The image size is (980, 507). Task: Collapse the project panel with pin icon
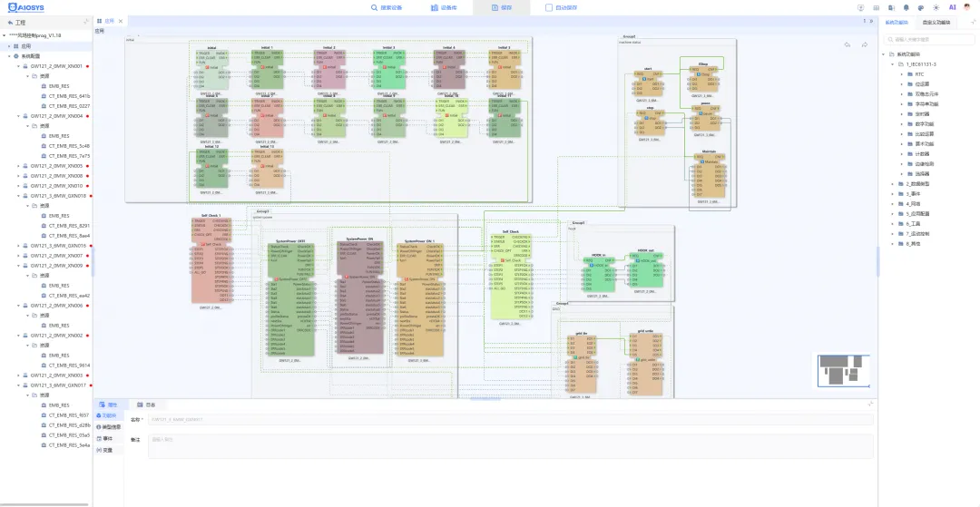(86, 22)
